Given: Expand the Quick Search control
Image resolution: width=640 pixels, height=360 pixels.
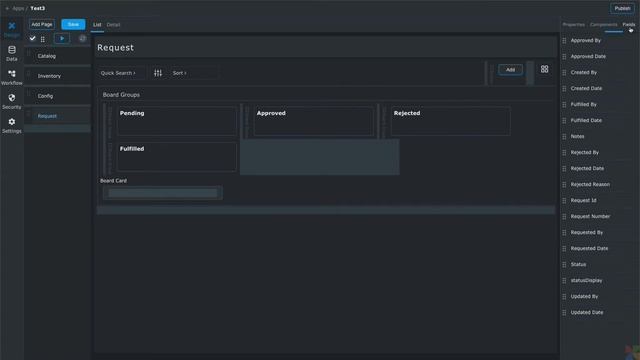Looking at the screenshot, I should 118,73.
